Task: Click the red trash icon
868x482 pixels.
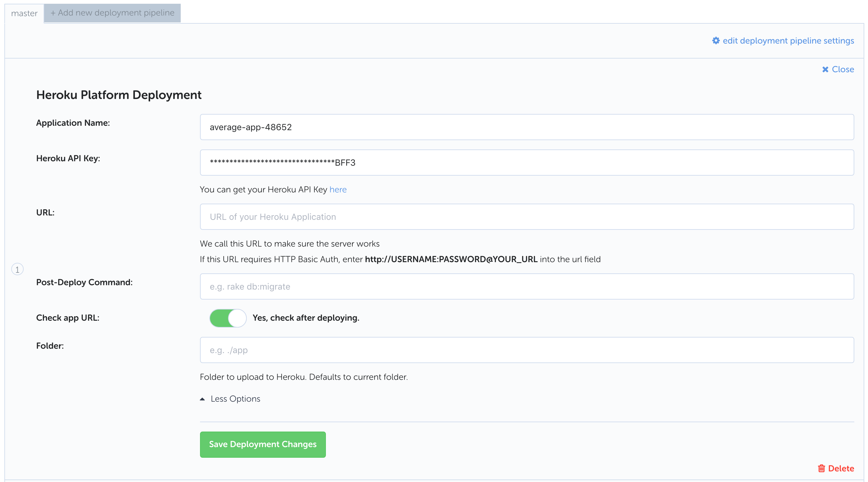Action: pos(821,468)
